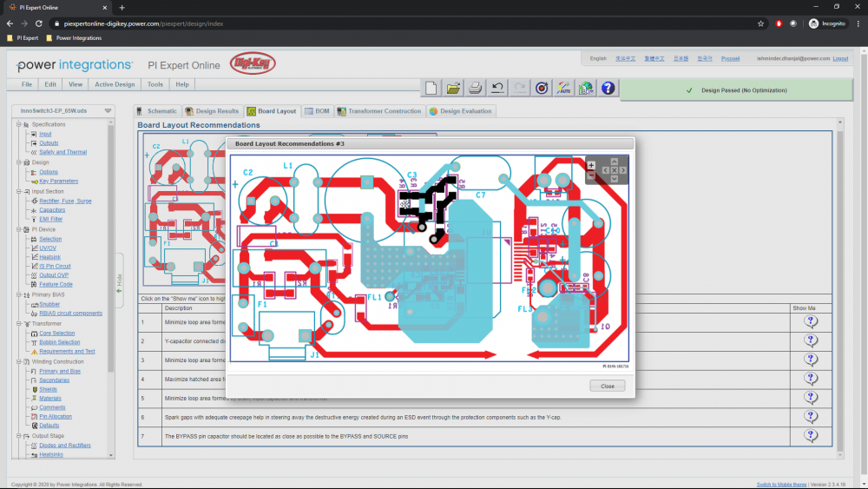Open the Safety and Thermal link
The width and height of the screenshot is (868, 489).
pos(63,152)
